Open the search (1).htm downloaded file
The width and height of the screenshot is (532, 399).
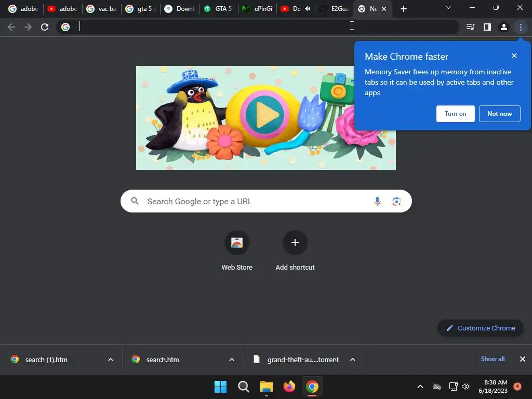46,360
